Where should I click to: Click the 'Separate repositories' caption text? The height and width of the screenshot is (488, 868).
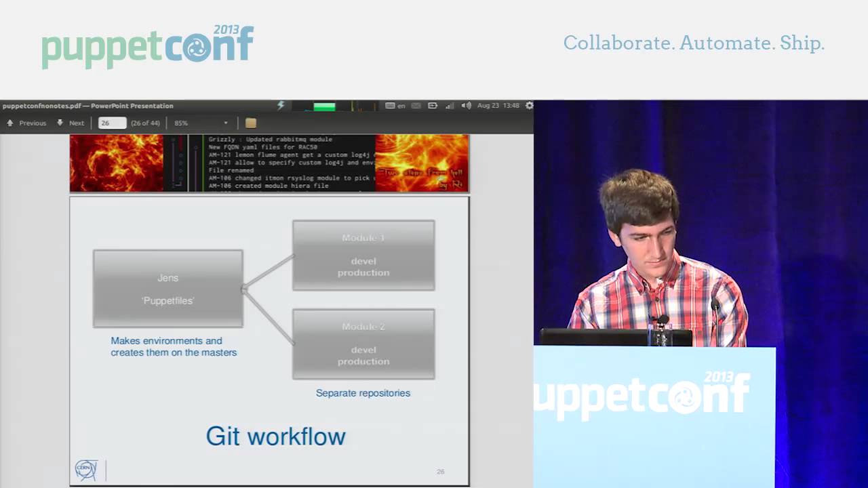pos(363,393)
